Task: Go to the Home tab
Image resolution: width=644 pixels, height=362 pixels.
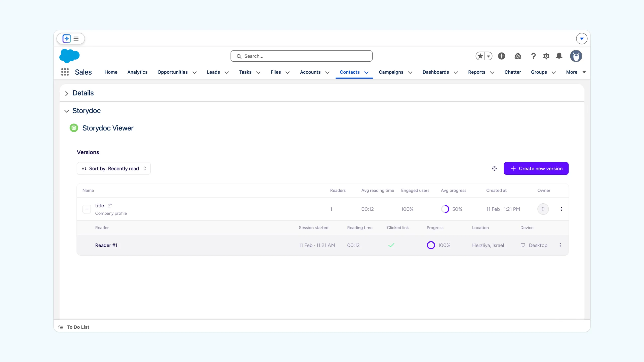Action: pos(111,72)
